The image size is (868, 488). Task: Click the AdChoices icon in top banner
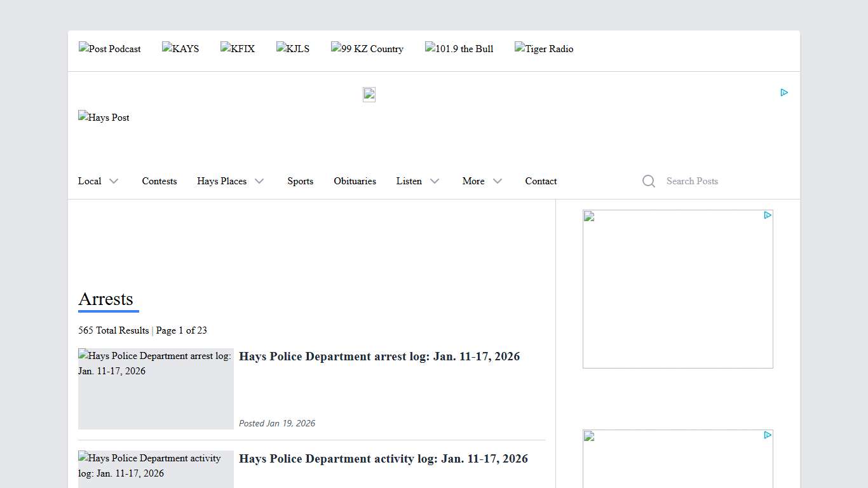coord(784,93)
